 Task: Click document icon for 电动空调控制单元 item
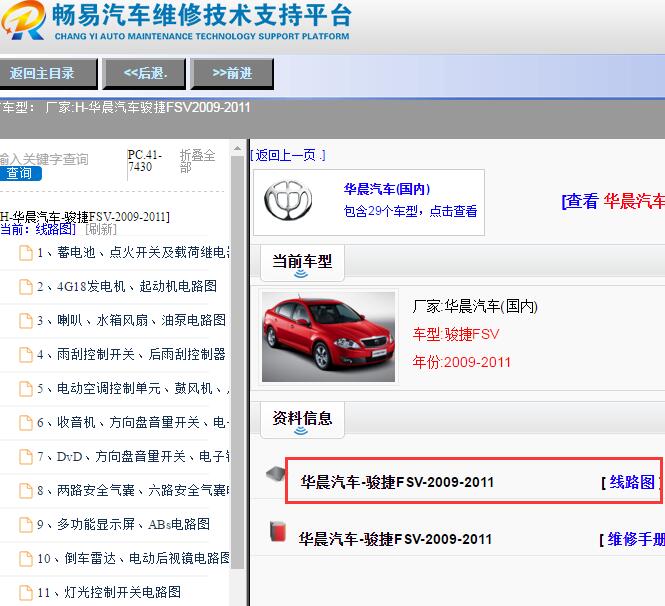click(x=26, y=388)
